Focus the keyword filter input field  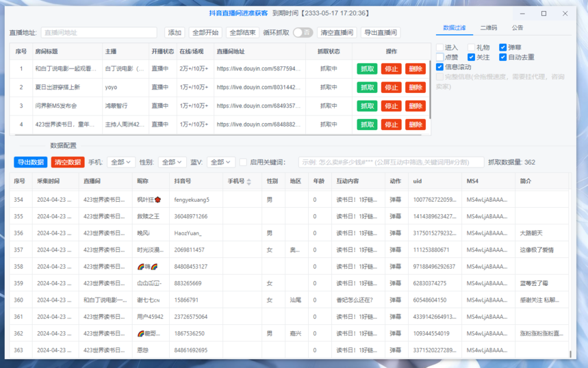coord(391,162)
